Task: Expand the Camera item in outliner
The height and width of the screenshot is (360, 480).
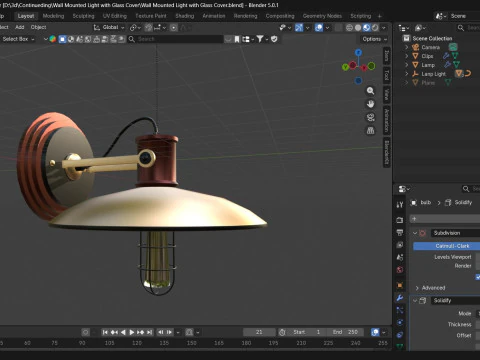Action: tap(406, 47)
